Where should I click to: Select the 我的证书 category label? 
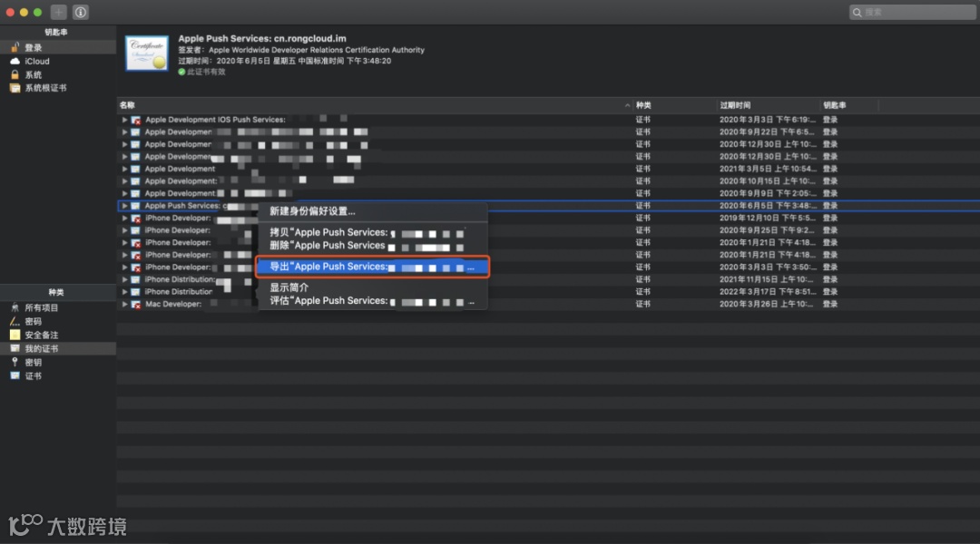(x=41, y=348)
